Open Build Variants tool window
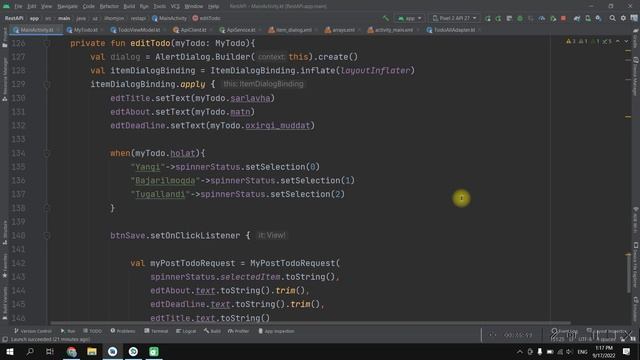Screen dimensions: 640x360 click(x=4, y=303)
